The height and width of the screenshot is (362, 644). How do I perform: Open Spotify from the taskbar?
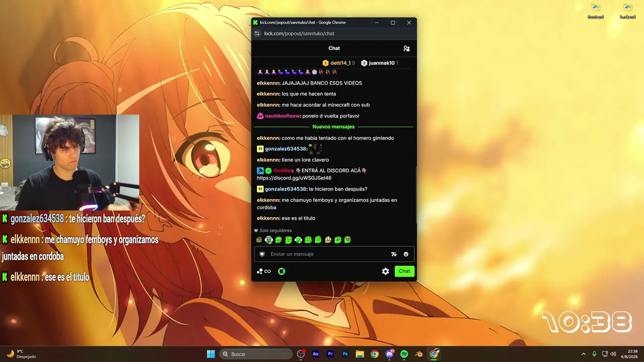point(404,354)
